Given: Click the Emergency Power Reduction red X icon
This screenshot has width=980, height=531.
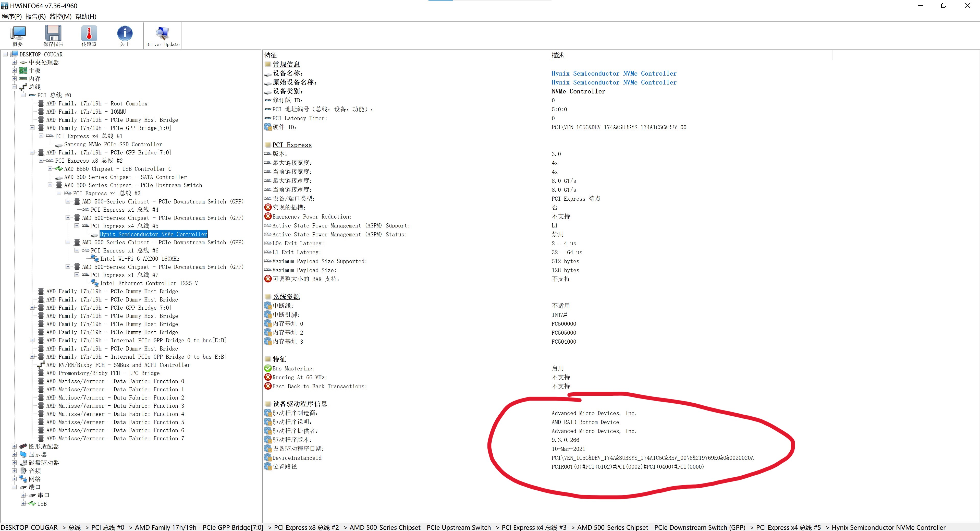Looking at the screenshot, I should [x=268, y=216].
